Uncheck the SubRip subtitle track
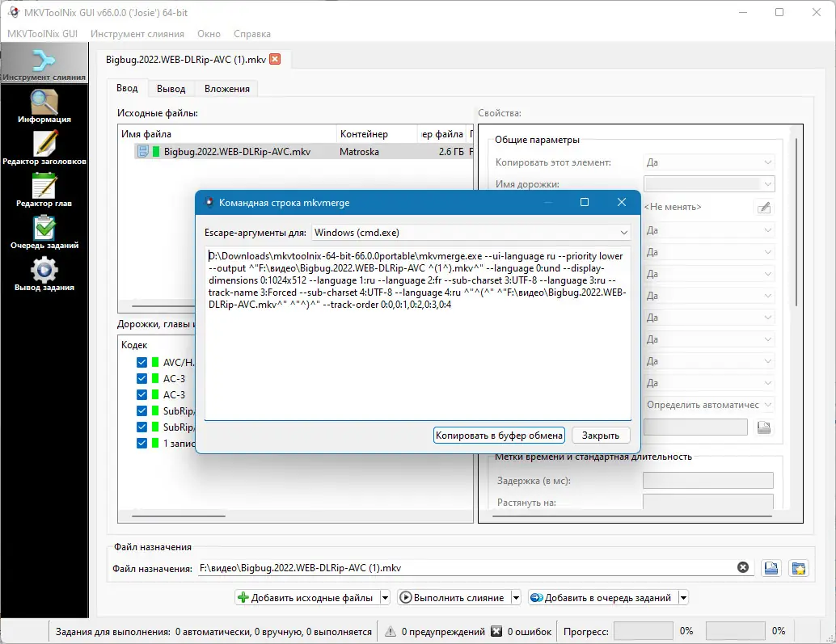 click(141, 410)
